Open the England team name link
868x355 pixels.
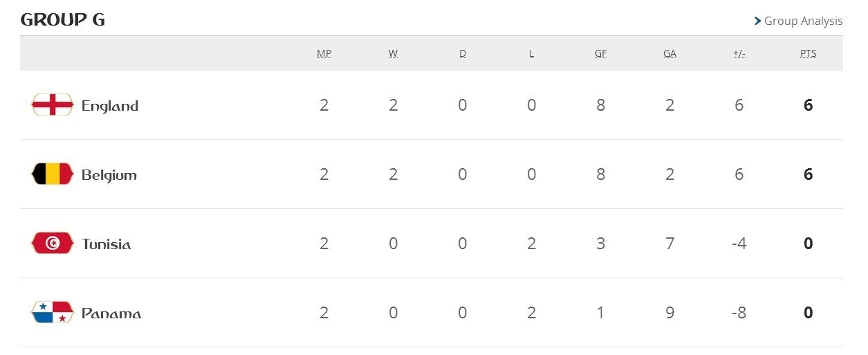coord(110,106)
